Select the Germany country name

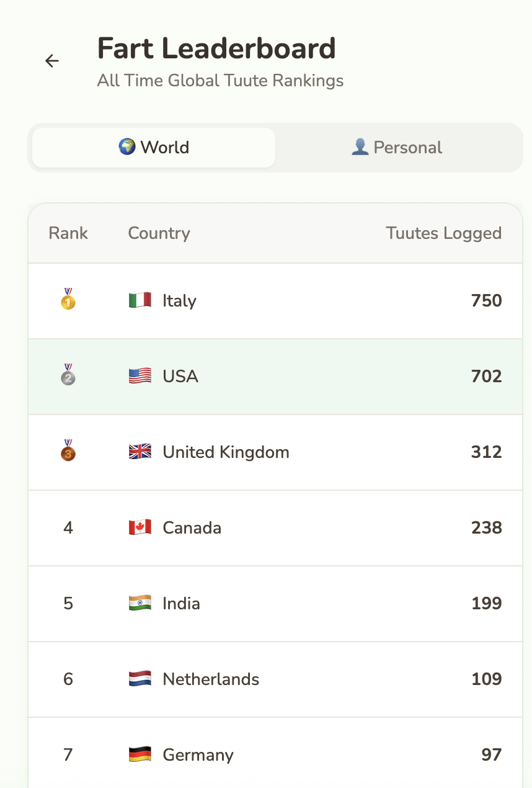198,755
